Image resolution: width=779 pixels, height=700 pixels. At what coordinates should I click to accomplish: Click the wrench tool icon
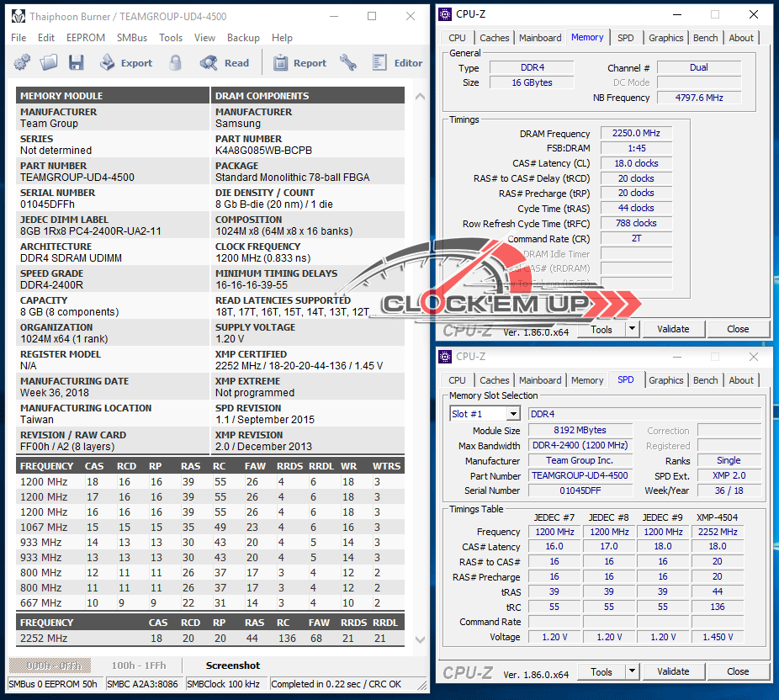coord(348,62)
